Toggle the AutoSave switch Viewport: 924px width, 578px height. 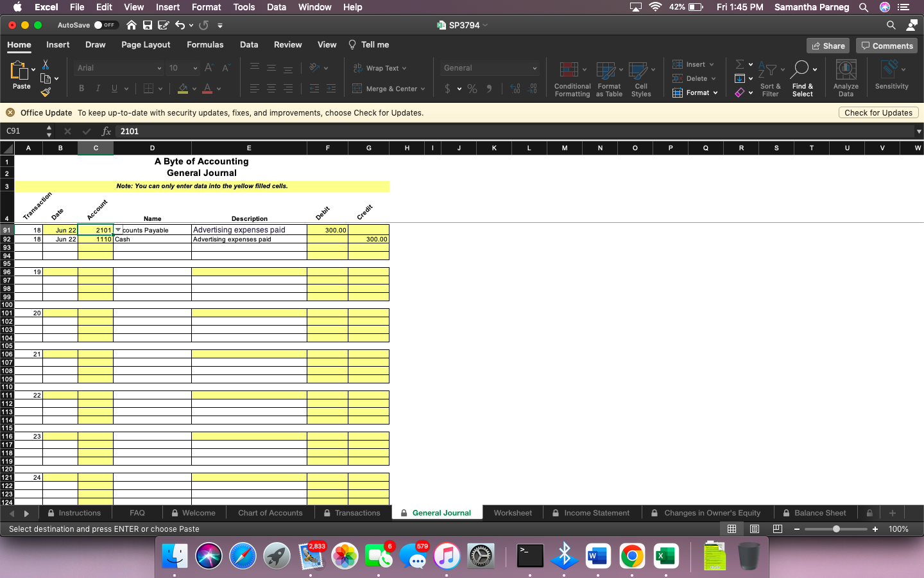coord(107,25)
